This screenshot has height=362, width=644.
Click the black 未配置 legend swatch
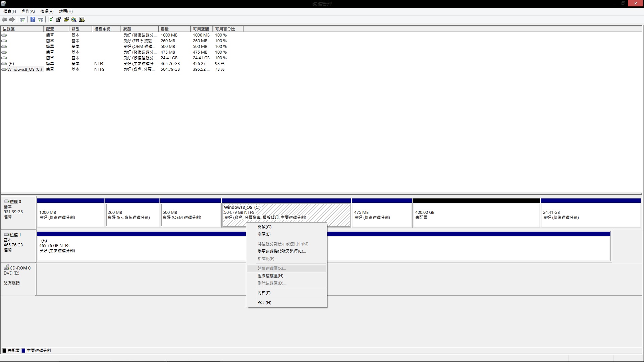[x=4, y=351]
